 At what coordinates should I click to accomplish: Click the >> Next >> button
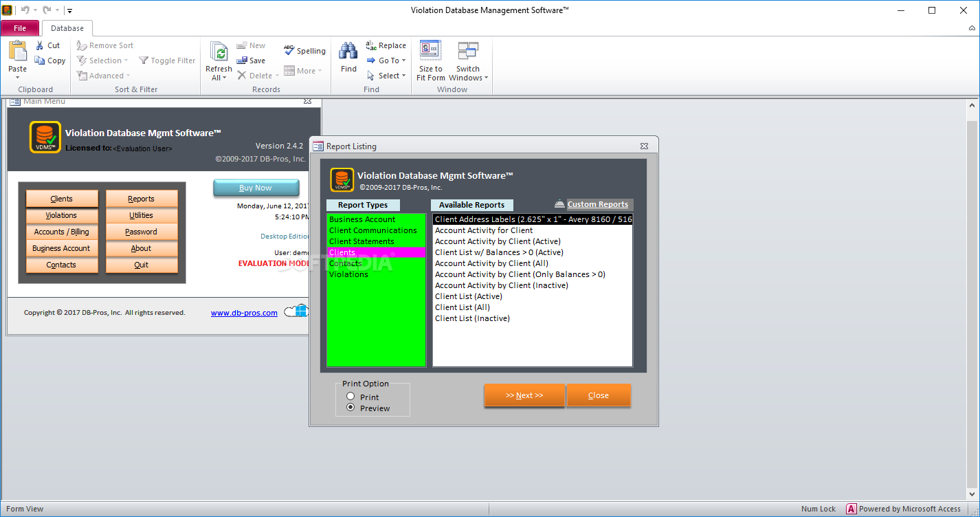coord(524,395)
